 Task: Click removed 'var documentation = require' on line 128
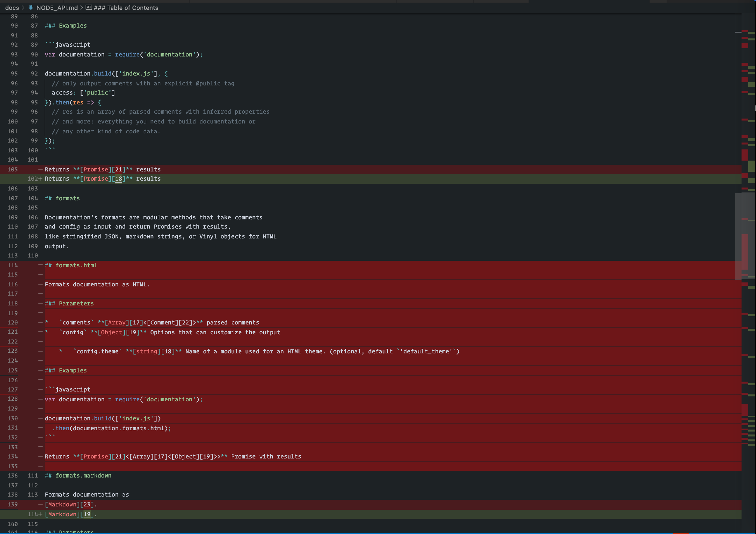click(124, 399)
